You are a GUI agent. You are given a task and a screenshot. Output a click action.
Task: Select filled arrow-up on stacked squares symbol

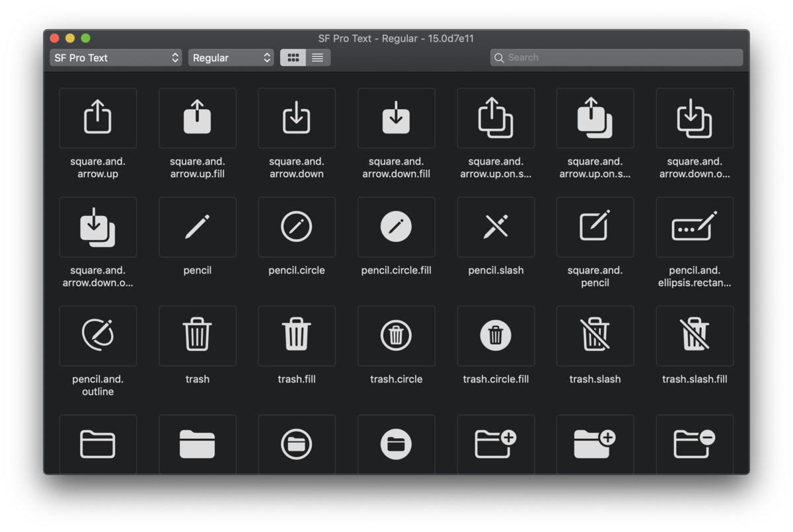point(595,118)
